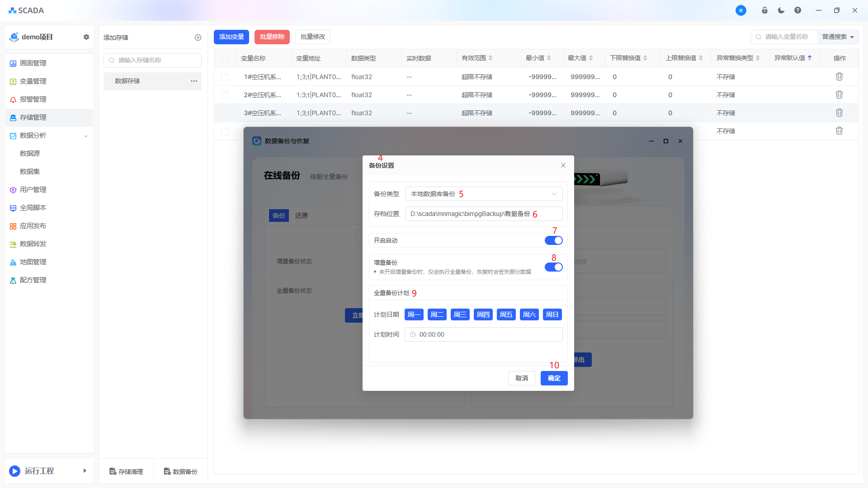Click the 取消 button
This screenshot has height=488, width=868.
pos(521,378)
